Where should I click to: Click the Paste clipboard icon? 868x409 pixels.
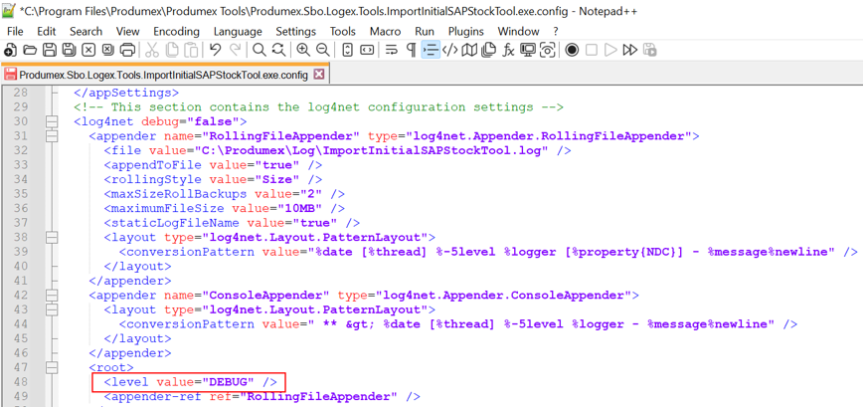(x=191, y=51)
